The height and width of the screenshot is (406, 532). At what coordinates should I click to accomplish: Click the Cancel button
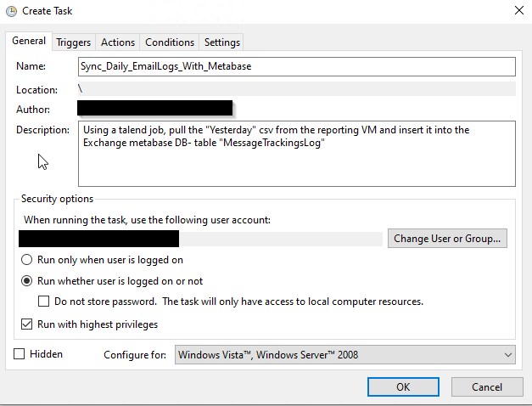(x=487, y=387)
